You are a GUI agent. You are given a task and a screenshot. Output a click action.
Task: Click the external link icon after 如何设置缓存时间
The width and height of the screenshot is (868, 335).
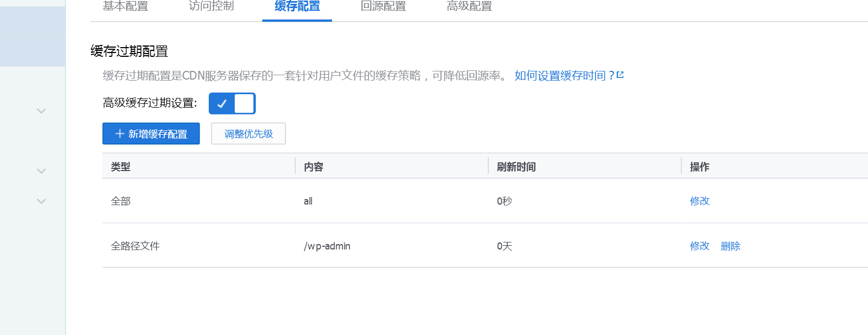click(620, 75)
